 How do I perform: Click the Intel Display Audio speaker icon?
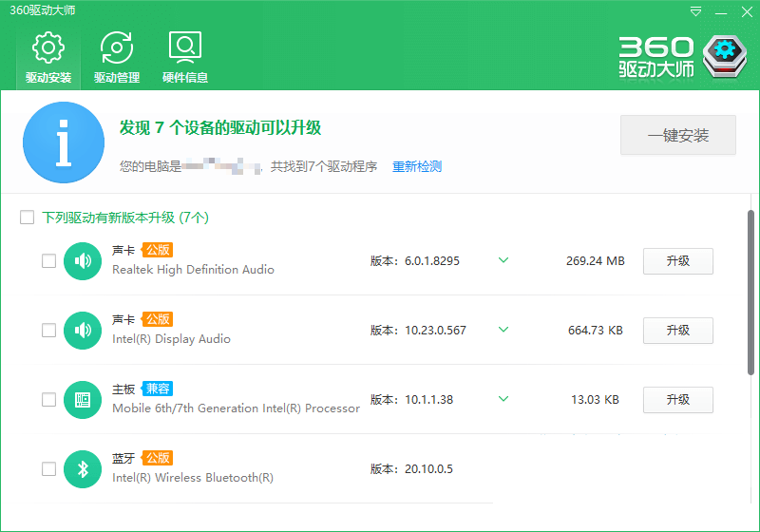83,331
